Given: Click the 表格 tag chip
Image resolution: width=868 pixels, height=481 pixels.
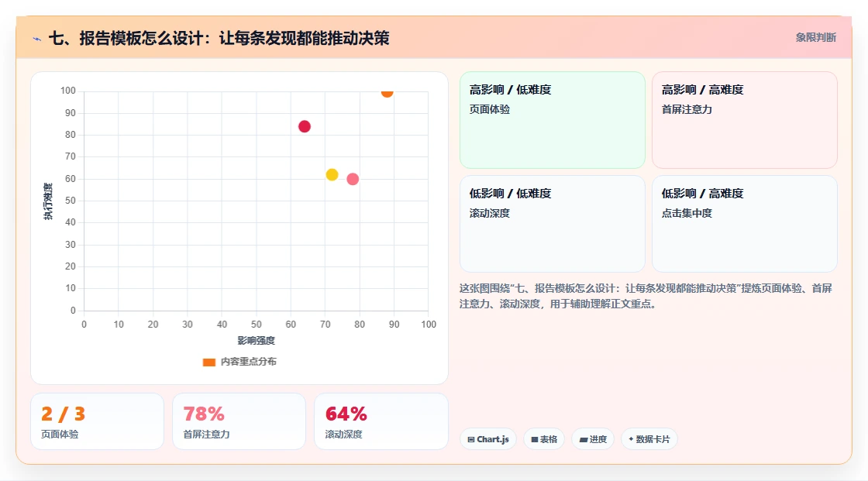Looking at the screenshot, I should tap(544, 439).
